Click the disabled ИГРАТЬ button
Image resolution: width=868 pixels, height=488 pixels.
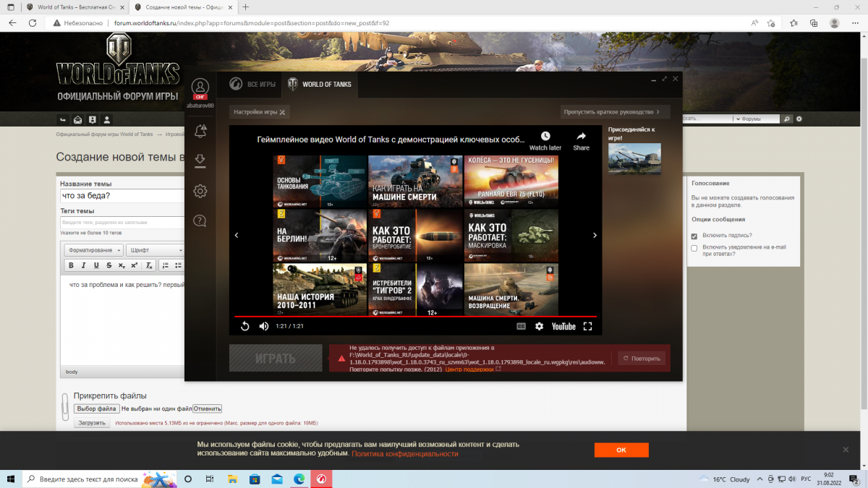tap(276, 358)
